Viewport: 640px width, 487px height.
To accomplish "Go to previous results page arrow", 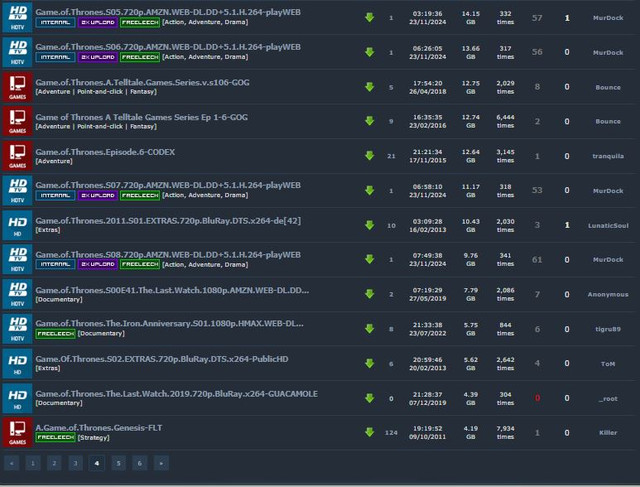I will click(11, 463).
